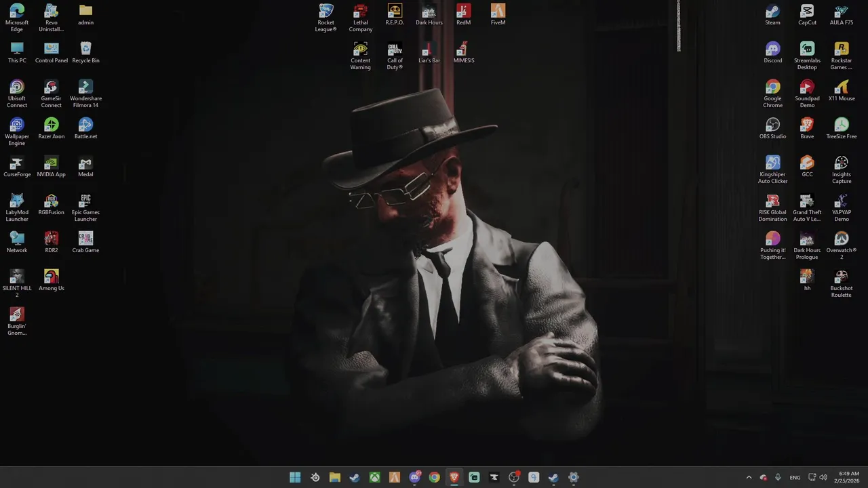Select the Control Panel desktop icon
The height and width of the screenshot is (488, 868).
(52, 52)
